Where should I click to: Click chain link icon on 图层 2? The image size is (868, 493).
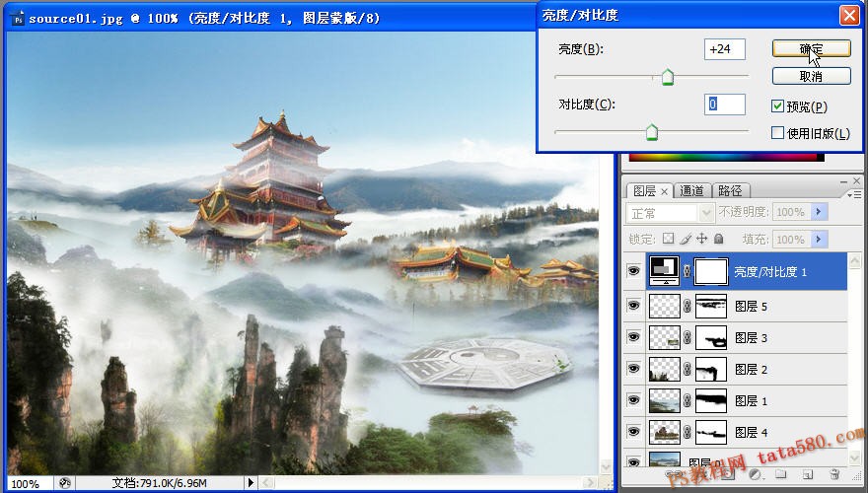coord(687,369)
